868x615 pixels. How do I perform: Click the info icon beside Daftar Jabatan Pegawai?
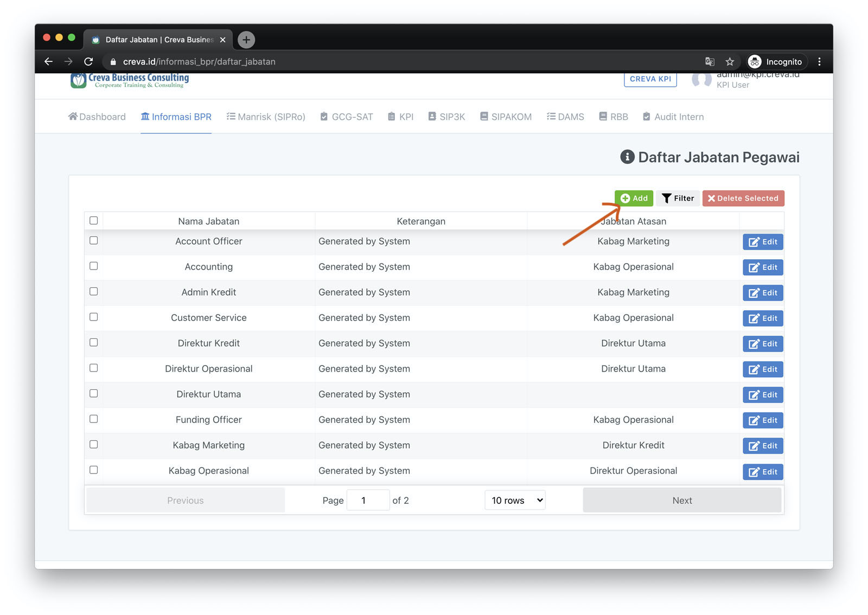tap(627, 157)
